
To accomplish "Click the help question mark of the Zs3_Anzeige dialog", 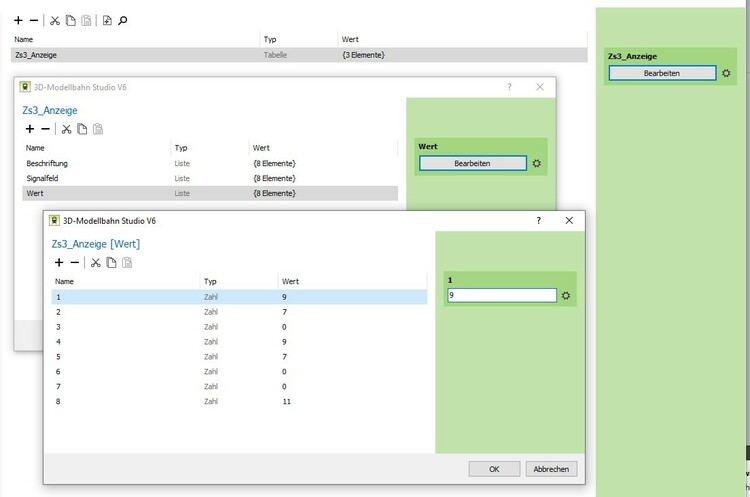I will pos(509,87).
